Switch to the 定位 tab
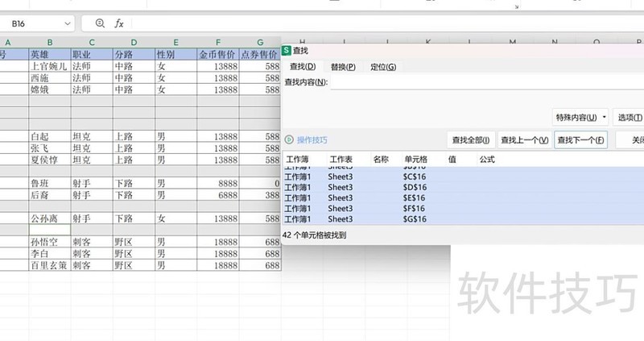Image resolution: width=644 pixels, height=341 pixels. tap(383, 67)
